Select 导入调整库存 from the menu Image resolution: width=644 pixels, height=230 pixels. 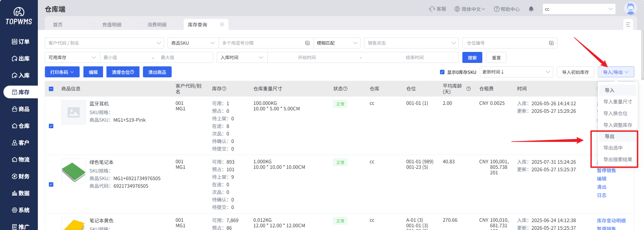(618, 125)
